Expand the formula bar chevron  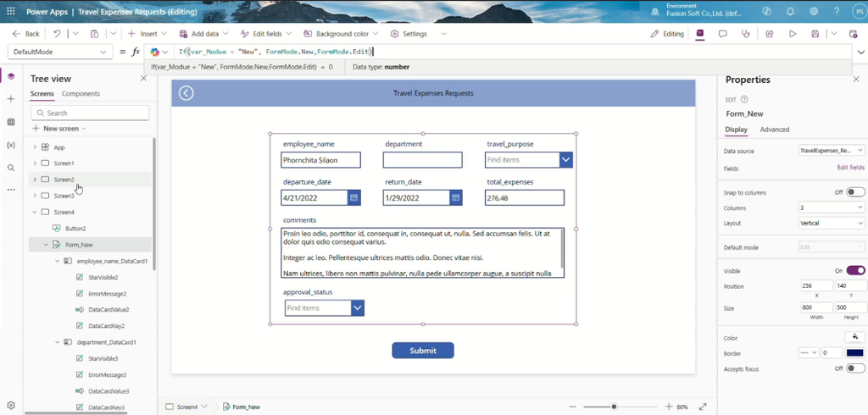click(861, 52)
